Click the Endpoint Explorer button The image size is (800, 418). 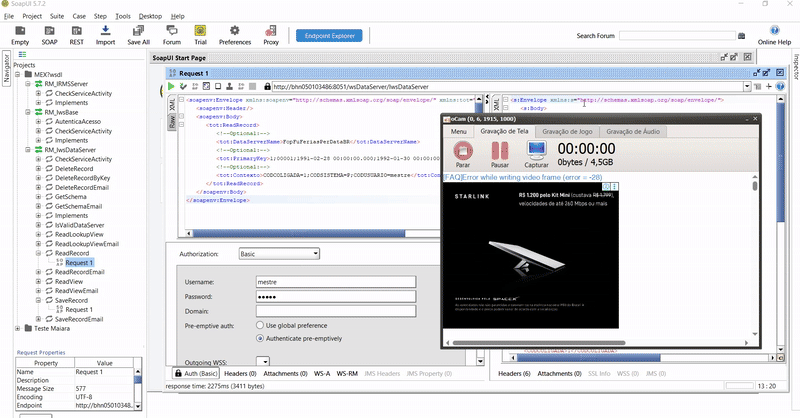(330, 36)
